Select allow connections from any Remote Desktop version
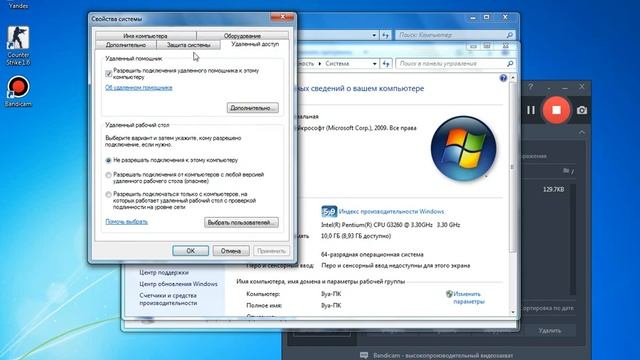Screen dimensions: 640x360 click(109, 175)
